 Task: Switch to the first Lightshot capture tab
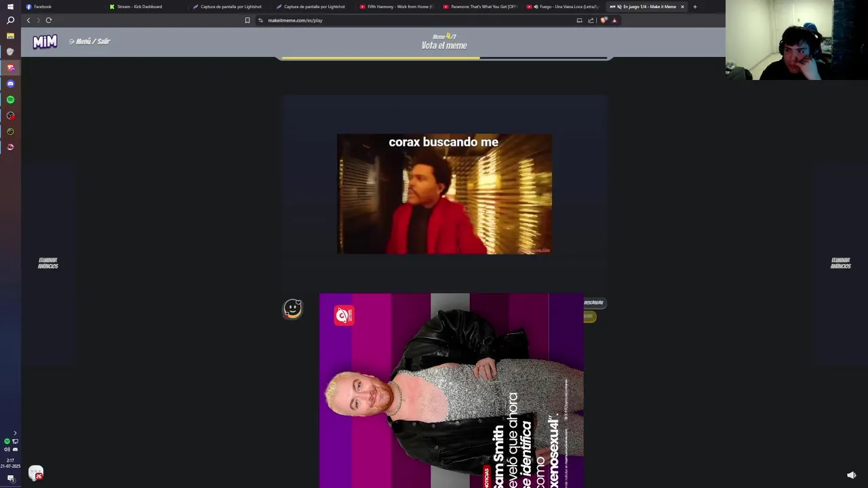[230, 7]
